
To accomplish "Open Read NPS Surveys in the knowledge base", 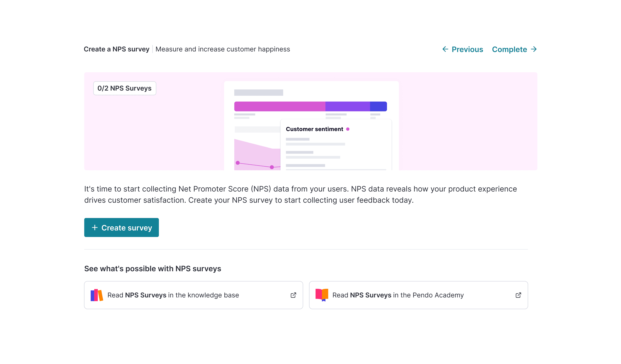I will [173, 295].
